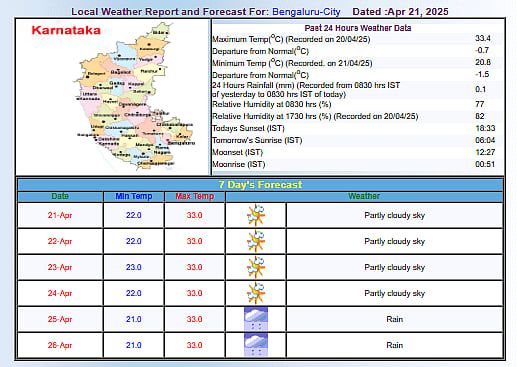Image resolution: width=517 pixels, height=367 pixels.
Task: Select the 26-Apr date cell
Action: 60,345
